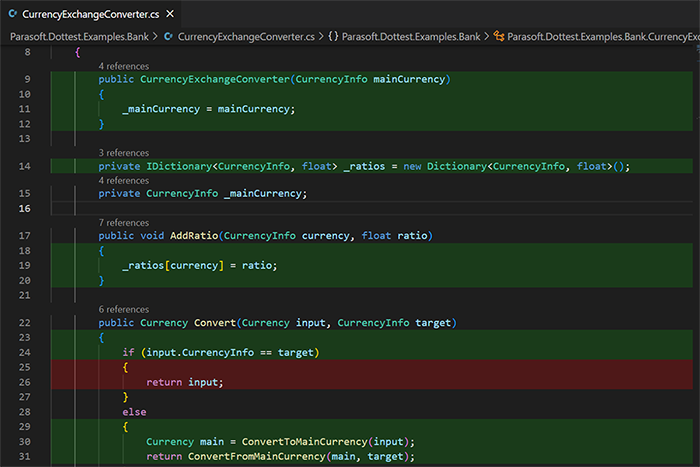The height and width of the screenshot is (467, 700).
Task: Click the namespace braces icon in breadcrumb
Action: [x=333, y=37]
